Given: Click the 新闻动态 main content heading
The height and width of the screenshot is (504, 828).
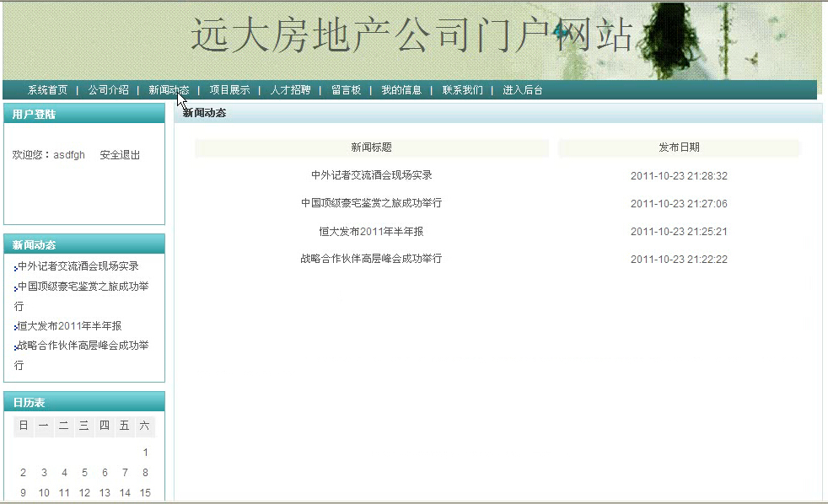Looking at the screenshot, I should pyautogui.click(x=204, y=113).
